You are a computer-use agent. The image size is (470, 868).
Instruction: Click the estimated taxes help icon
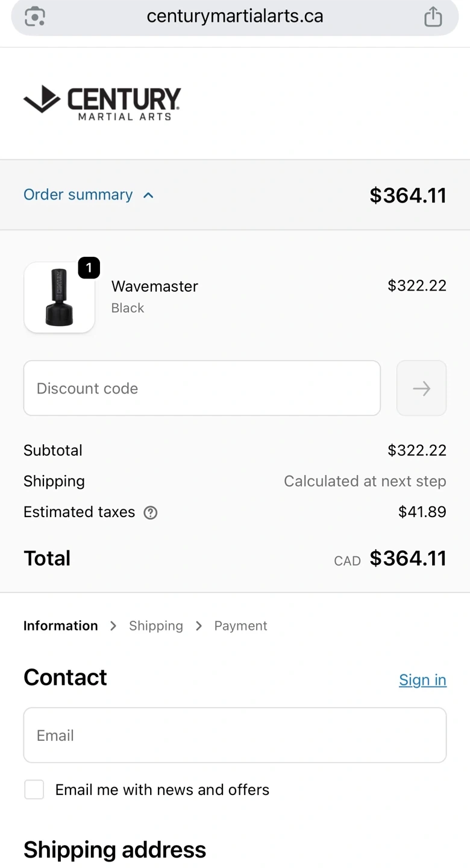[x=151, y=512]
